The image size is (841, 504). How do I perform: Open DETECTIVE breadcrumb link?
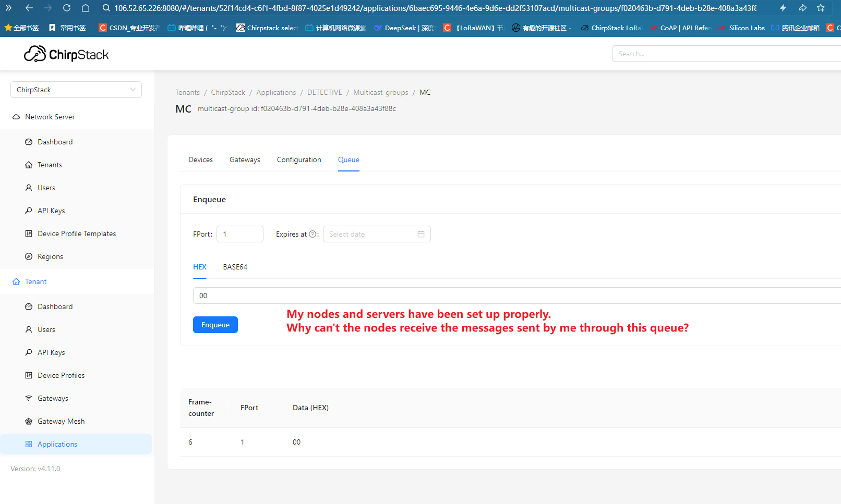(325, 92)
